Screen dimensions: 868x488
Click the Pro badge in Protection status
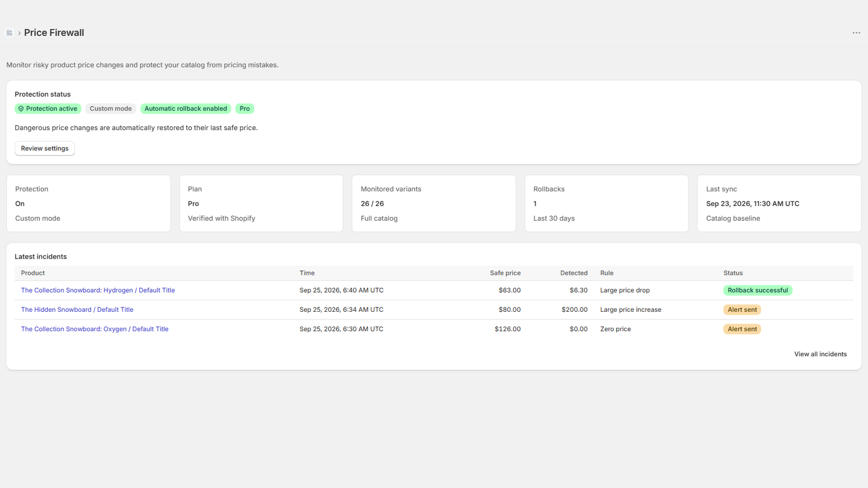coord(245,109)
